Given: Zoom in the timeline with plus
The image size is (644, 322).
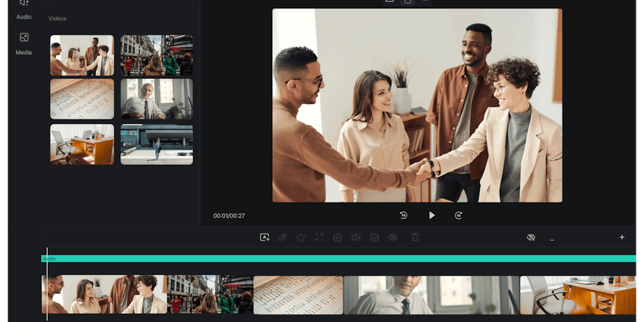Looking at the screenshot, I should tap(622, 237).
